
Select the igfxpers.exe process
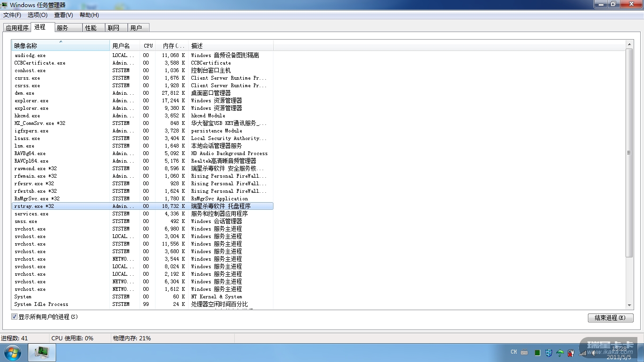(142, 131)
